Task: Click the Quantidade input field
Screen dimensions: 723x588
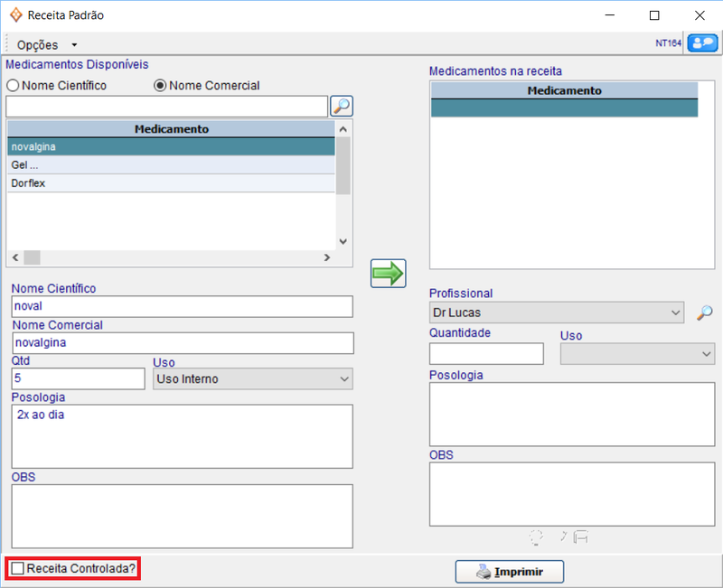Action: pyautogui.click(x=486, y=354)
